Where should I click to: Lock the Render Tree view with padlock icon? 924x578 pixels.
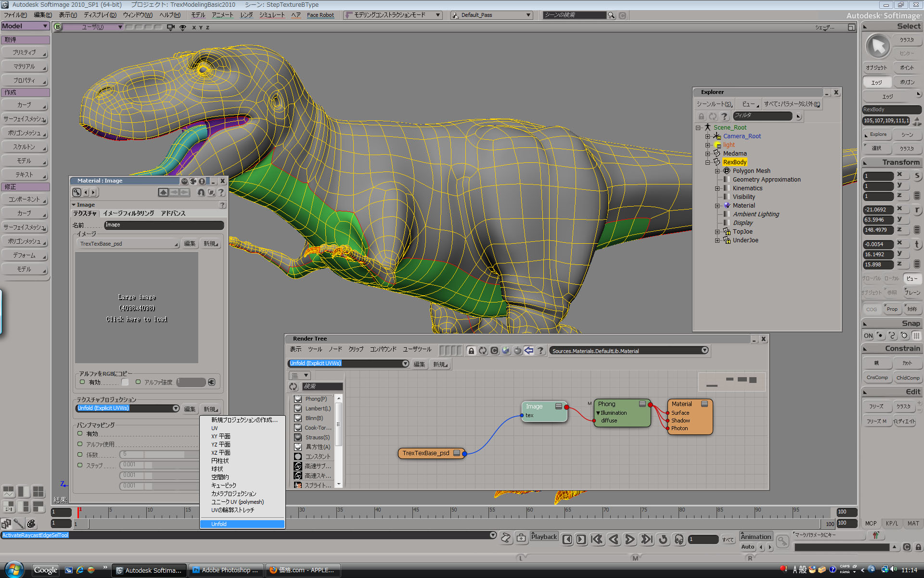471,351
